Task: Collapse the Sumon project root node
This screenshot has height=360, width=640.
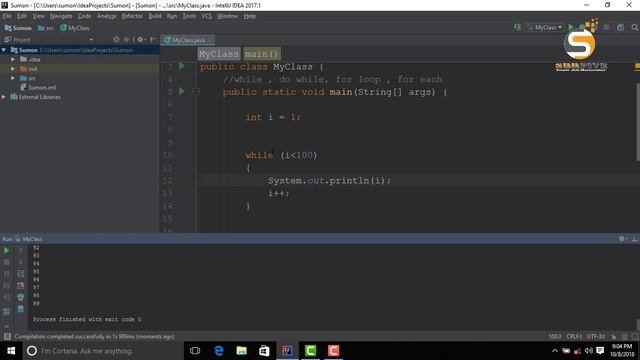Action: point(4,50)
